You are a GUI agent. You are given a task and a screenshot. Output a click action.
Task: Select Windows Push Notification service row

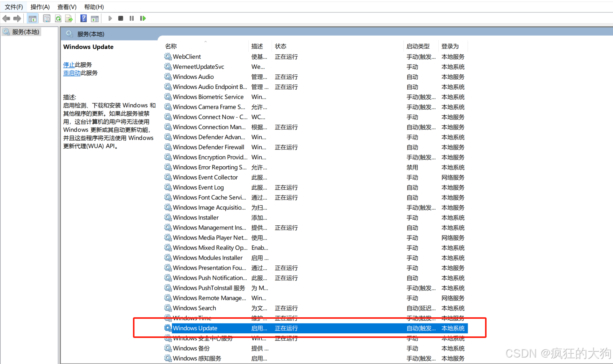316,278
